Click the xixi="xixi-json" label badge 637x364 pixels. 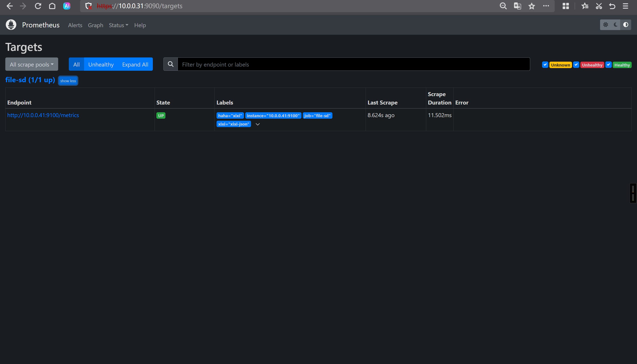coord(233,124)
